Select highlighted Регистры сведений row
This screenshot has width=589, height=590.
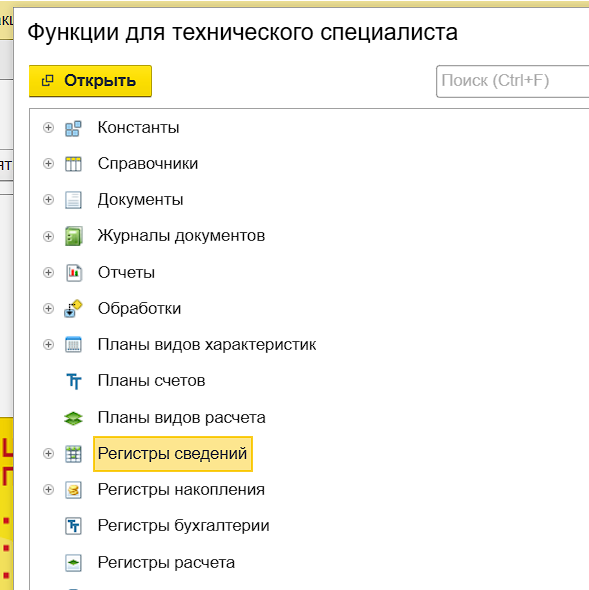[173, 453]
